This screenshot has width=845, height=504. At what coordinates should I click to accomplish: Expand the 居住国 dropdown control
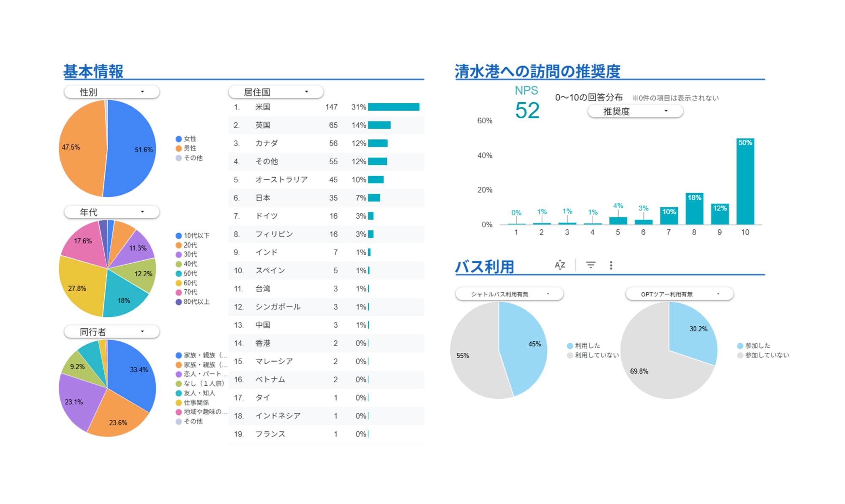(276, 92)
